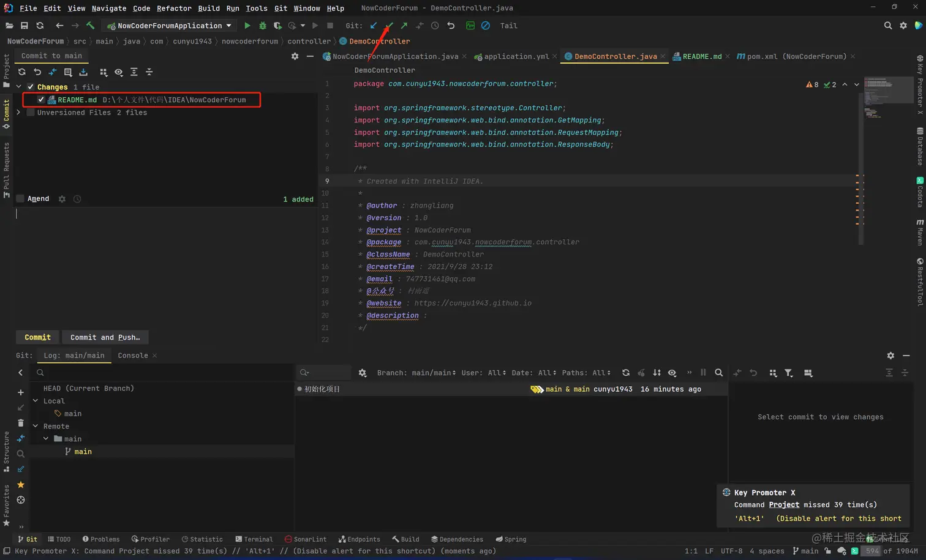Click the main branch widget in status bar
The width and height of the screenshot is (926, 560).
[x=805, y=551]
